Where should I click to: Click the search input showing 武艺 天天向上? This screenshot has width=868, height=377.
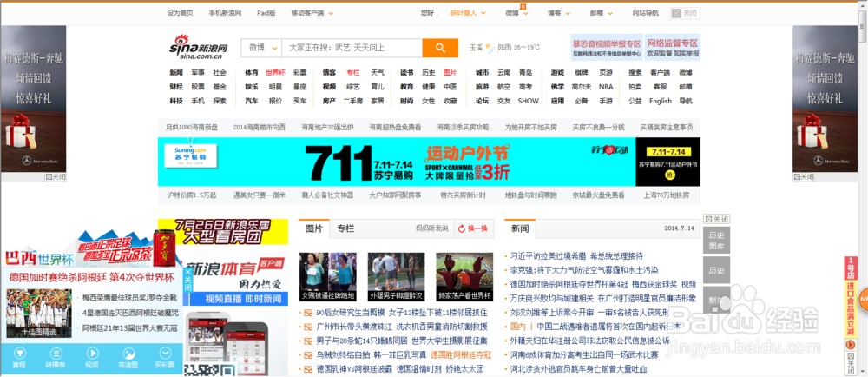[x=352, y=48]
